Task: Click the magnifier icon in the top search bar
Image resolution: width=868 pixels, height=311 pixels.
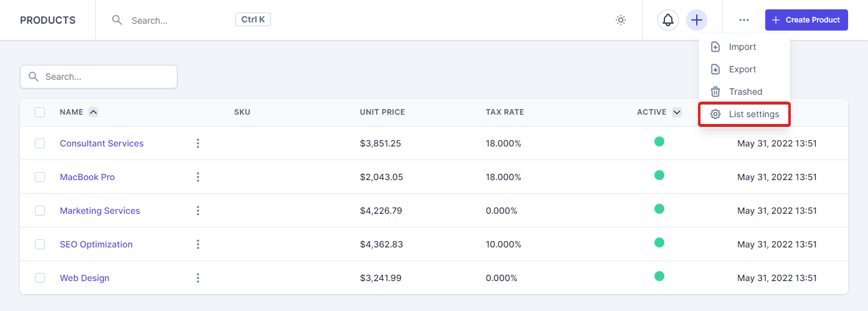Action: coord(116,20)
